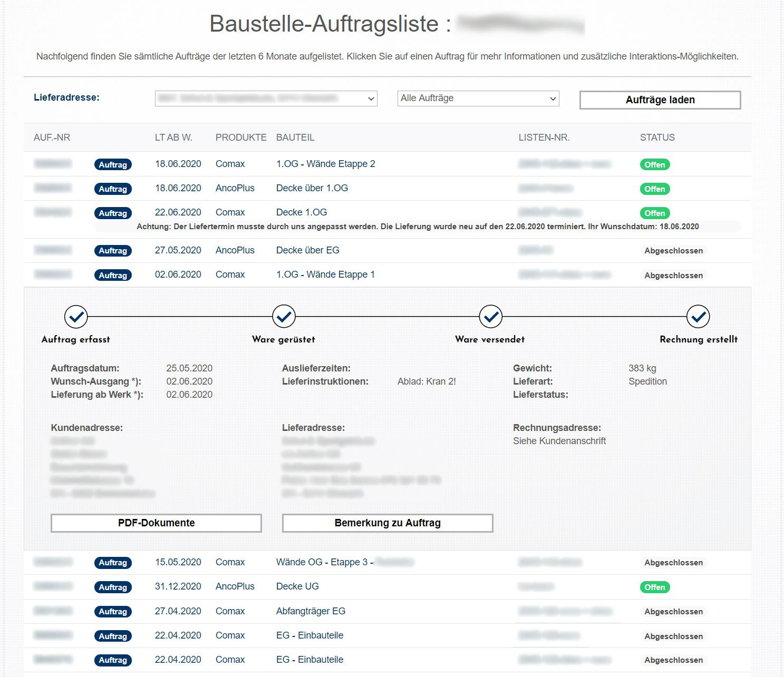Click the 'Ware versendet' checkmark step icon

click(x=491, y=317)
